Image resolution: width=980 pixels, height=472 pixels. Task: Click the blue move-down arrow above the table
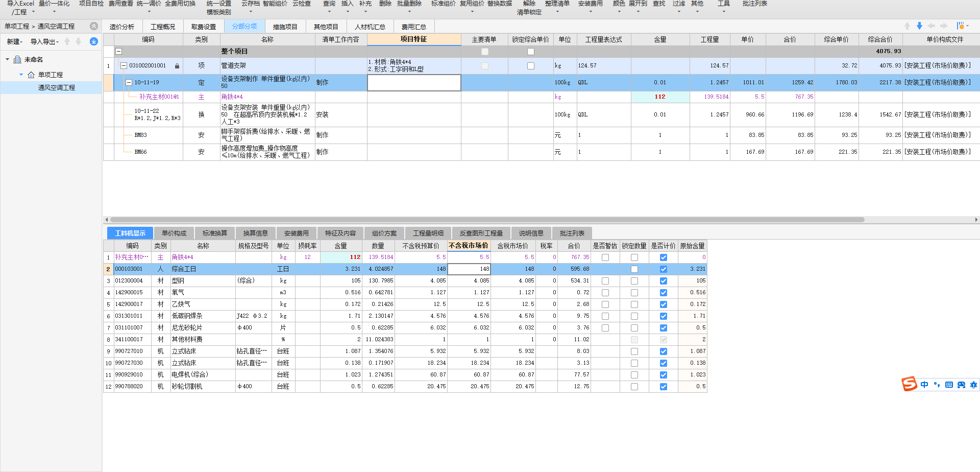(x=919, y=26)
